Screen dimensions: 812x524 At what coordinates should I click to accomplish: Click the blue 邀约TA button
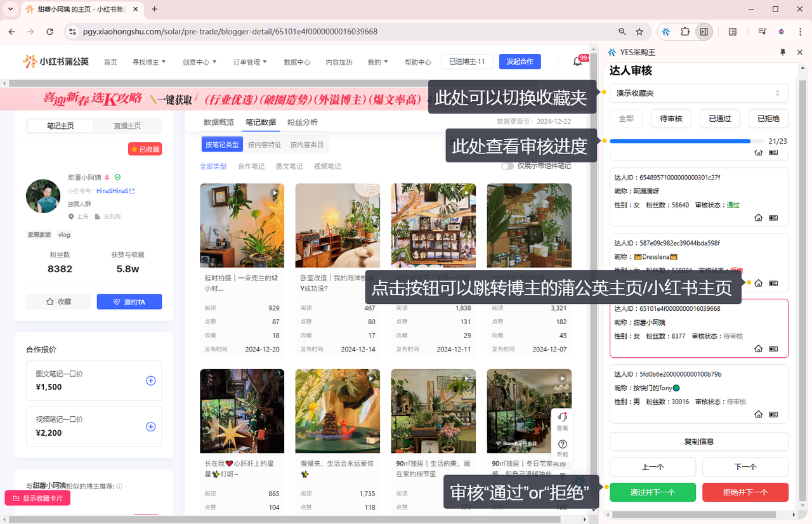(129, 302)
